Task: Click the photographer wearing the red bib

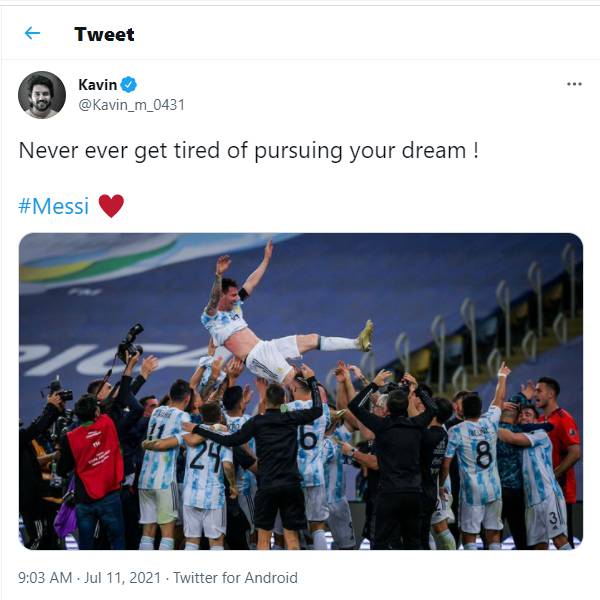Action: coord(96,455)
